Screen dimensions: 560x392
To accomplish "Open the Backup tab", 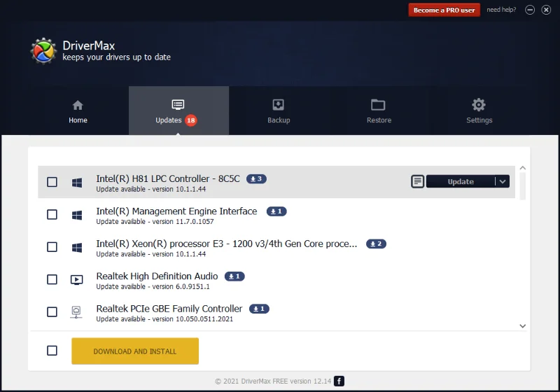I will pyautogui.click(x=279, y=111).
